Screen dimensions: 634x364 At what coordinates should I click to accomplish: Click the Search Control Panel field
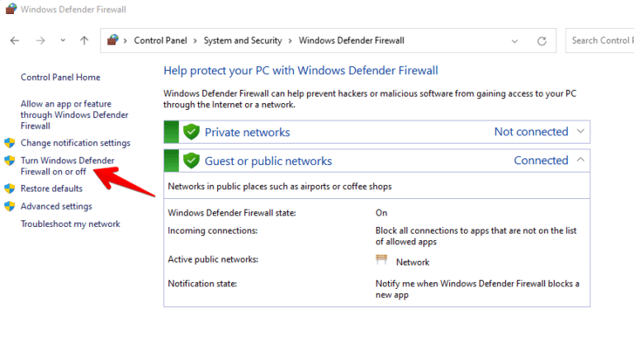point(599,40)
